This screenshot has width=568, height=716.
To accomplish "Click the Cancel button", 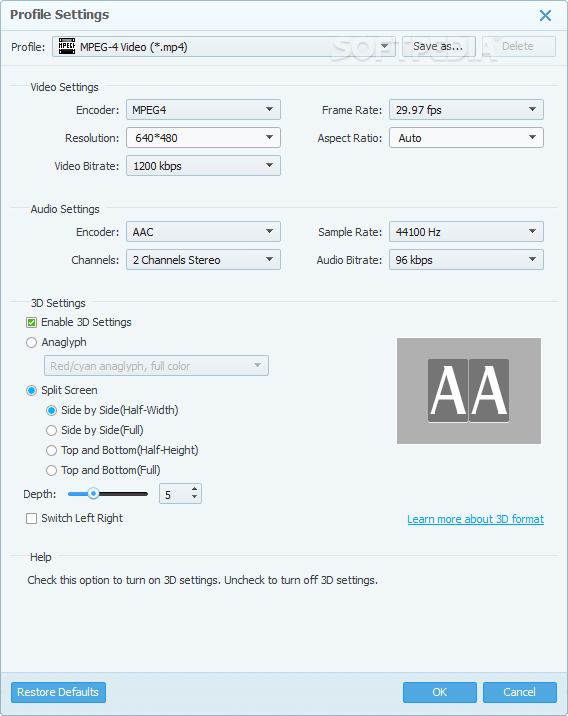I will 520,692.
